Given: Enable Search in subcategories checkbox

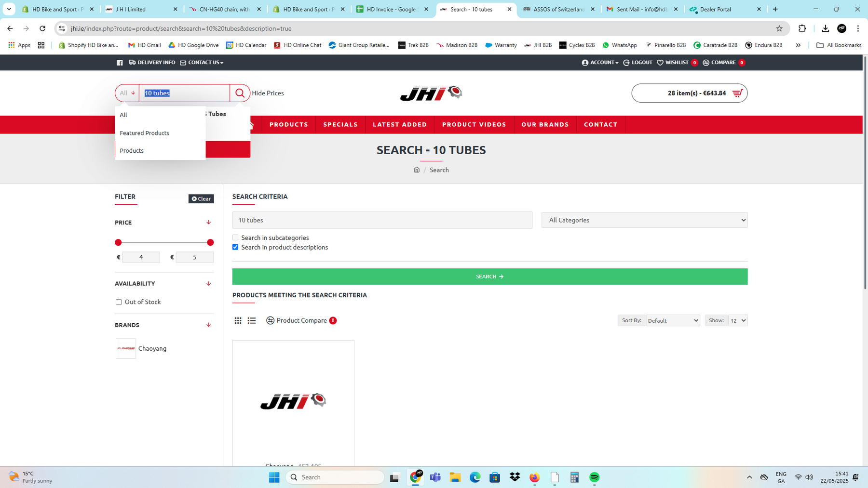Looking at the screenshot, I should click(x=235, y=237).
